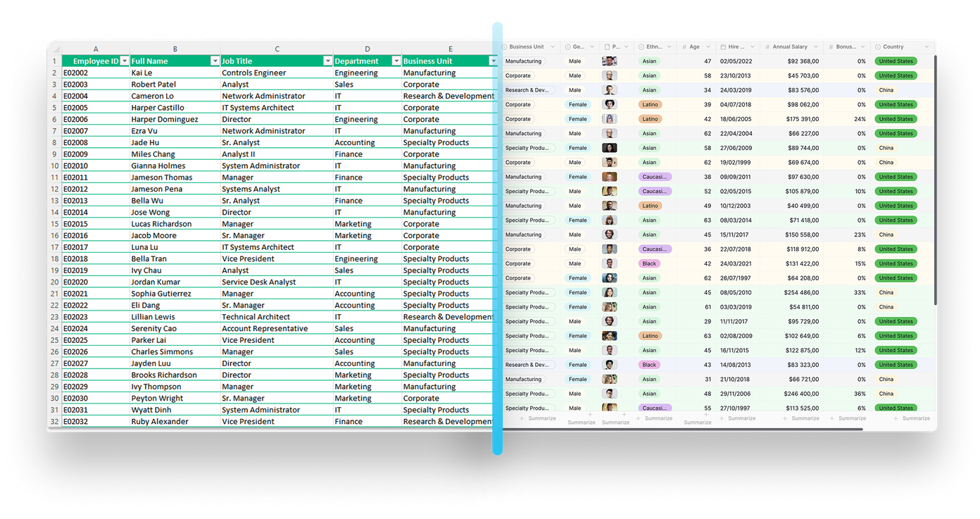Click the hashtag icon in the Bonus column header
Image resolution: width=980 pixels, height=519 pixels.
pos(831,46)
